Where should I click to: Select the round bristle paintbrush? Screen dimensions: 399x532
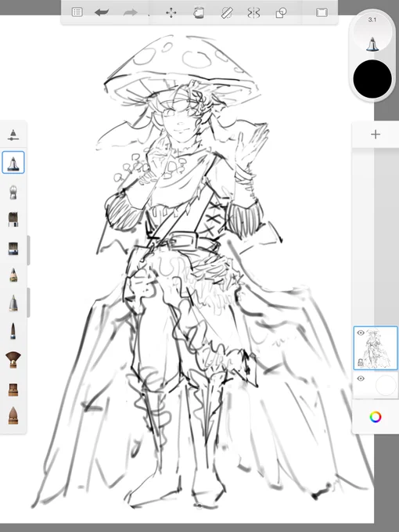tap(13, 219)
